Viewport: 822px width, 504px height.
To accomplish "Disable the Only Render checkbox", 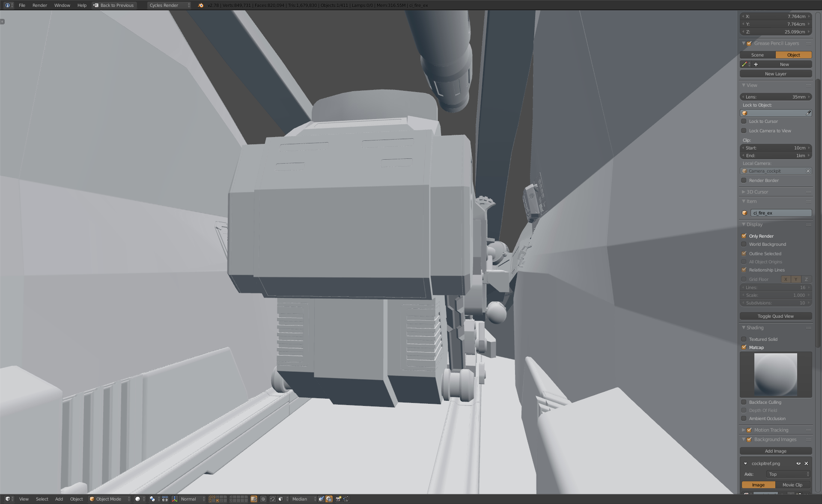I will pos(744,236).
